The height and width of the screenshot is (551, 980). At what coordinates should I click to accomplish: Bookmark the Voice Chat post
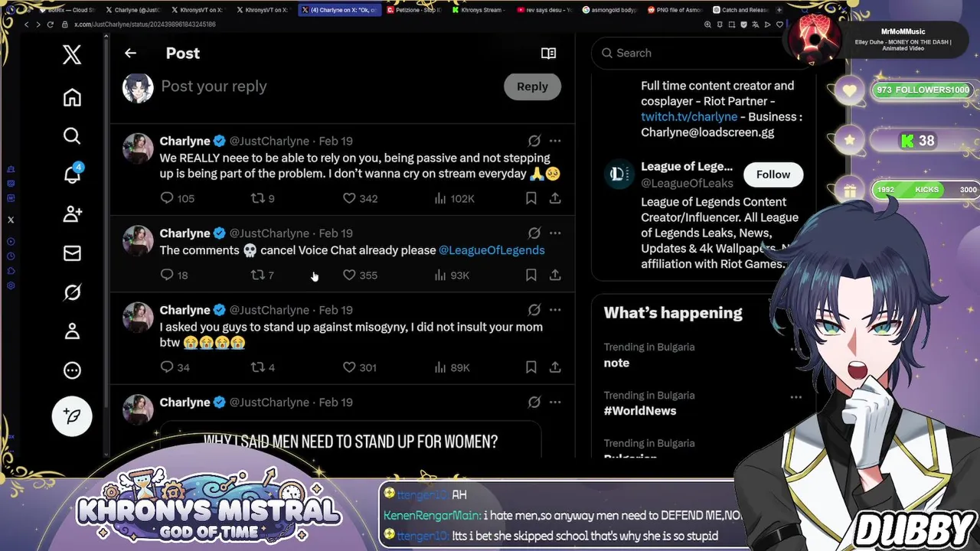click(531, 275)
